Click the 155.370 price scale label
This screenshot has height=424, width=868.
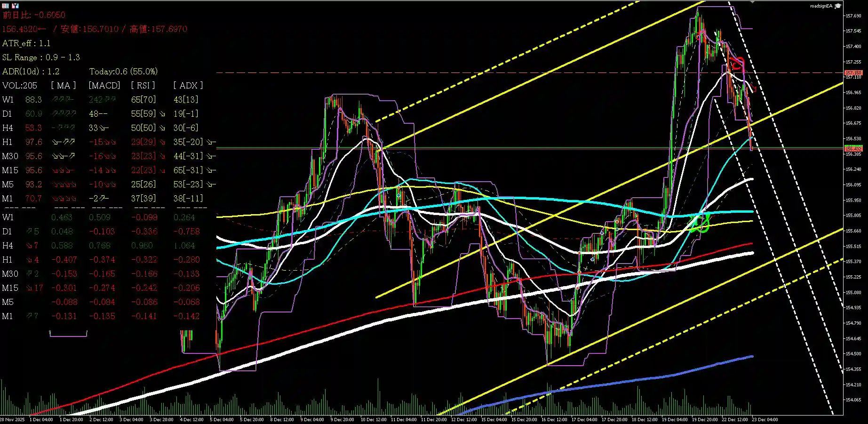[853, 262]
